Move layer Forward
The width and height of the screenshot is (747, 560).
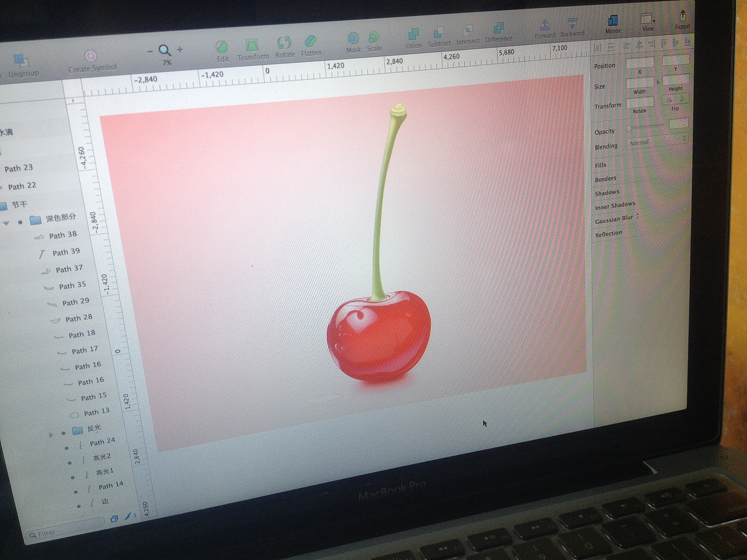point(544,25)
